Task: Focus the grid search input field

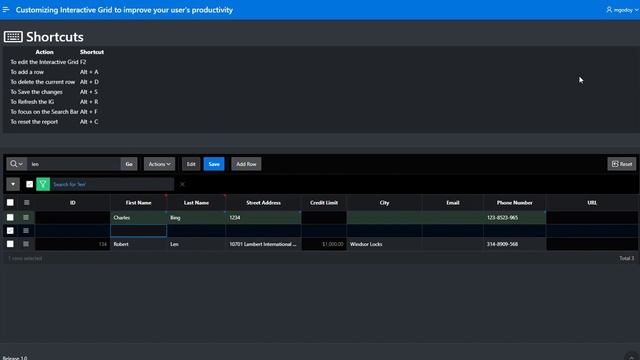Action: [74, 164]
